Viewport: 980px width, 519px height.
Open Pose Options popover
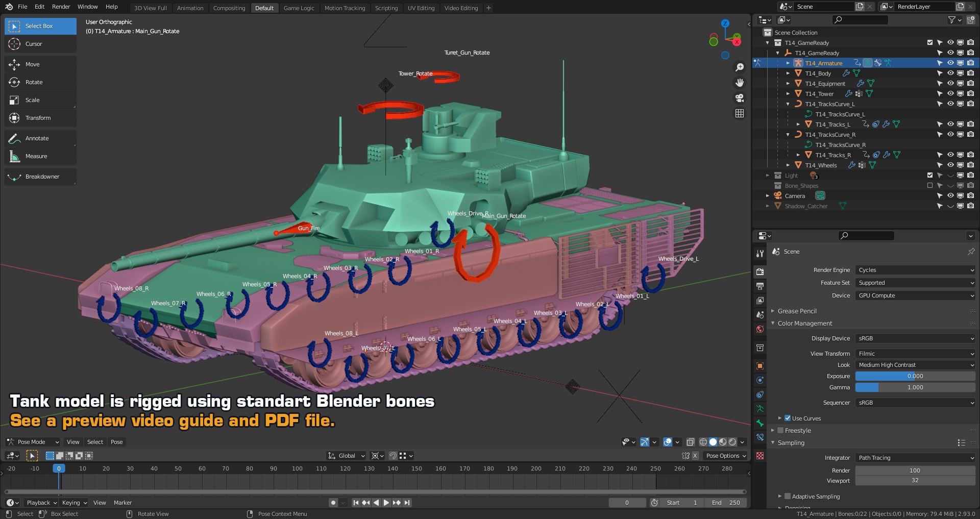pyautogui.click(x=726, y=456)
